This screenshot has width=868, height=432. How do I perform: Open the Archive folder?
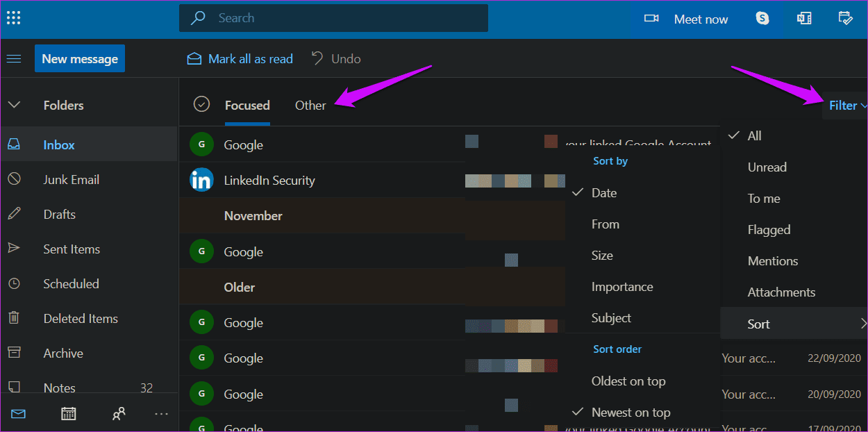click(x=89, y=353)
